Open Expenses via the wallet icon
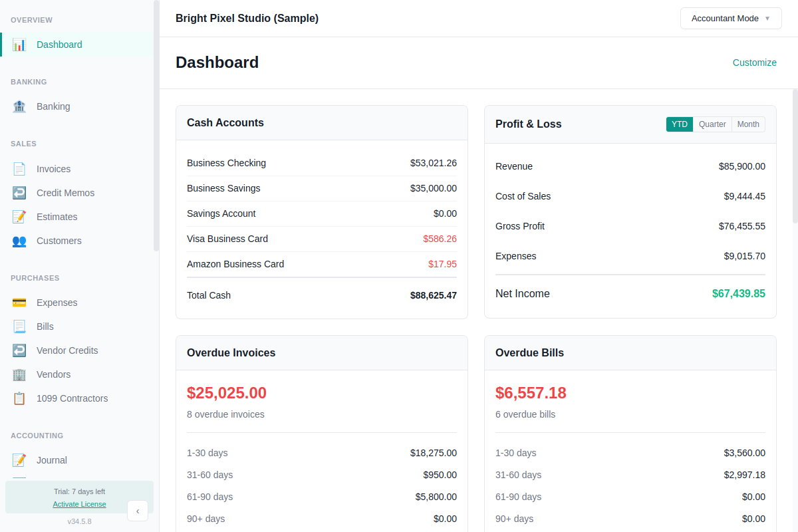The image size is (798, 532). 19,302
